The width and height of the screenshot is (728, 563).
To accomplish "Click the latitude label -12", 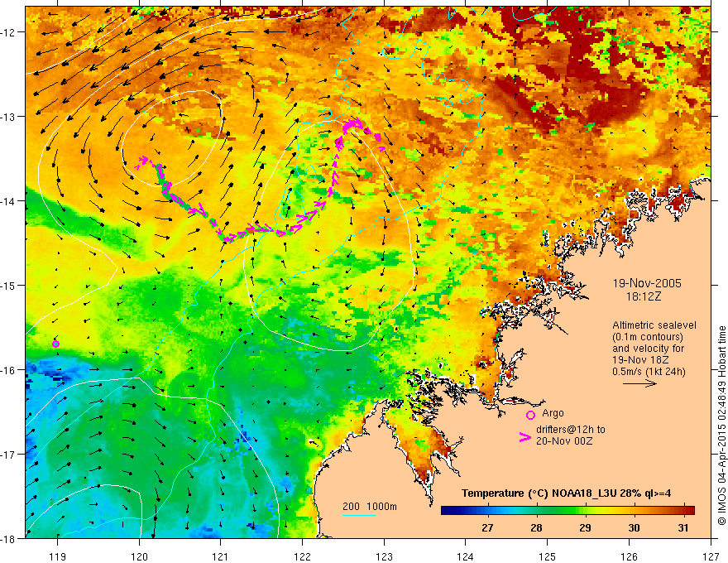I will [x=9, y=32].
